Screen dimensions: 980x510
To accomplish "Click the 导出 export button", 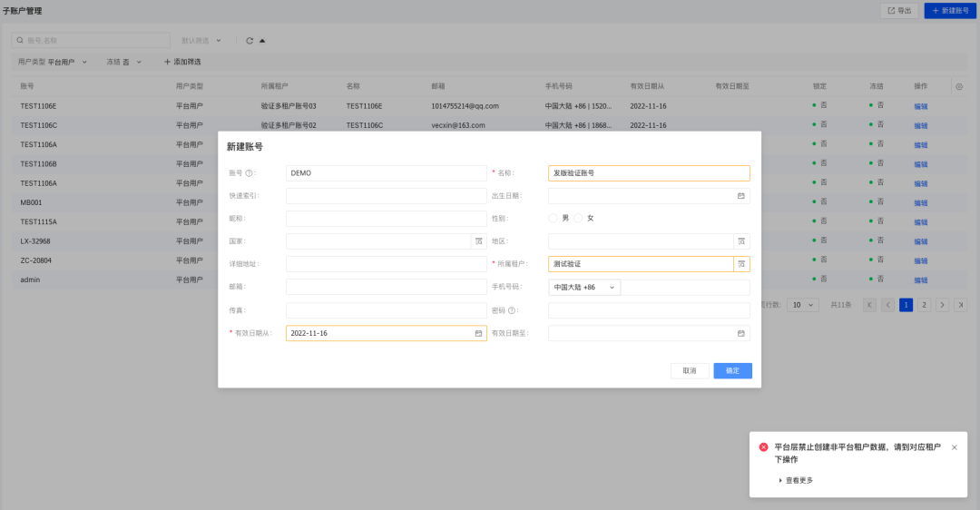I will point(898,10).
